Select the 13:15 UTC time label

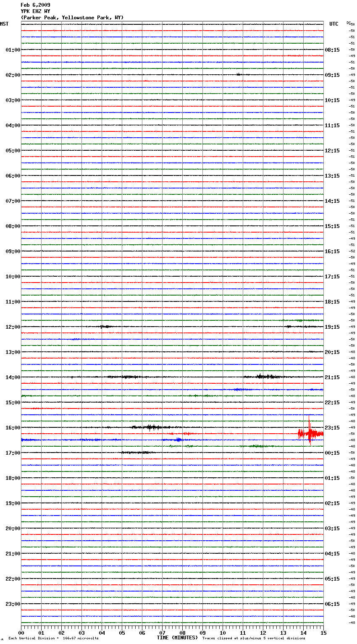[332, 176]
